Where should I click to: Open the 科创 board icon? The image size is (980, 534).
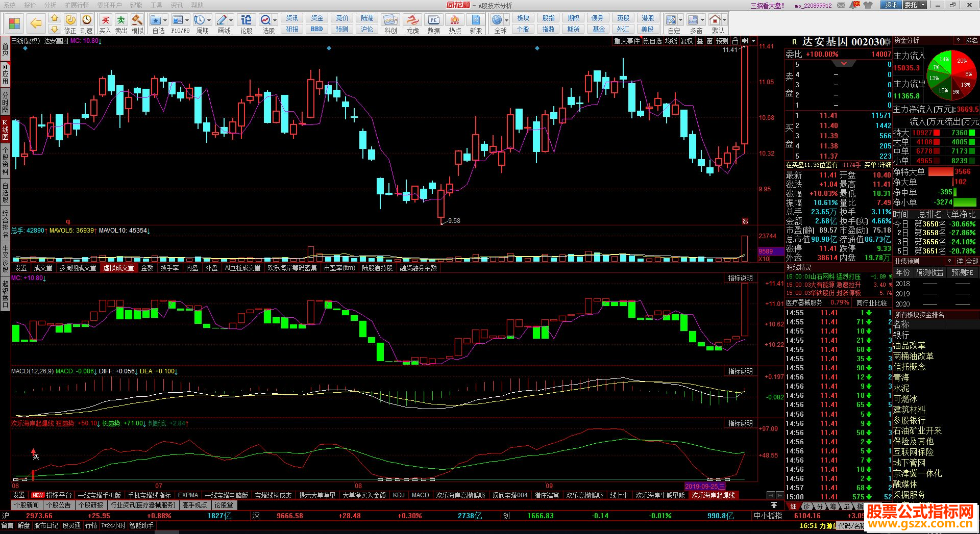pos(390,23)
